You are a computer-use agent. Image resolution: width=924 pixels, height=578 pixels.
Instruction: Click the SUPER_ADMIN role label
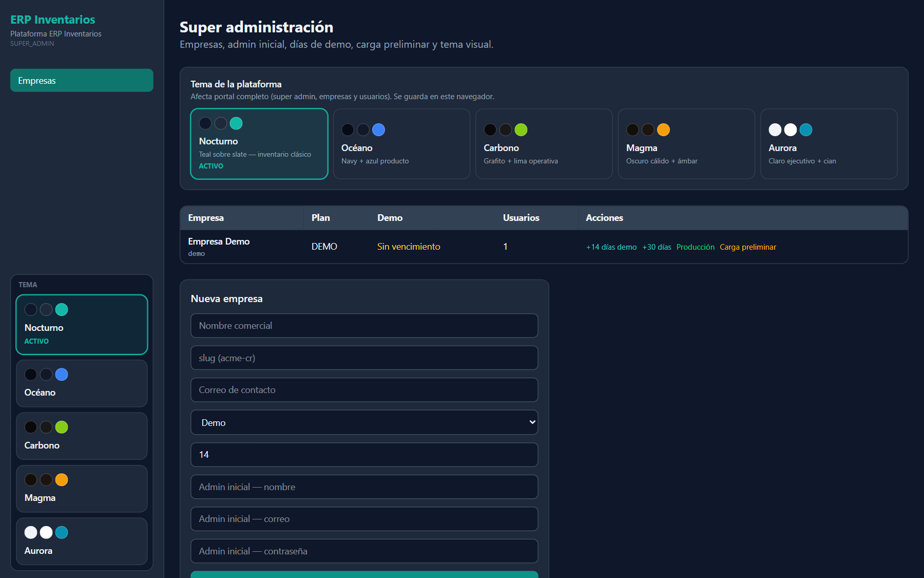(32, 44)
